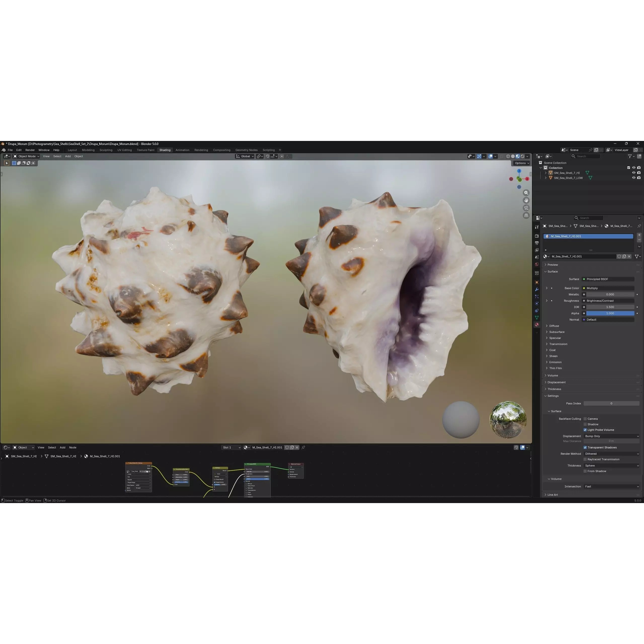Open the Object Properties tab
Screen dimensions: 644x644
(537, 282)
